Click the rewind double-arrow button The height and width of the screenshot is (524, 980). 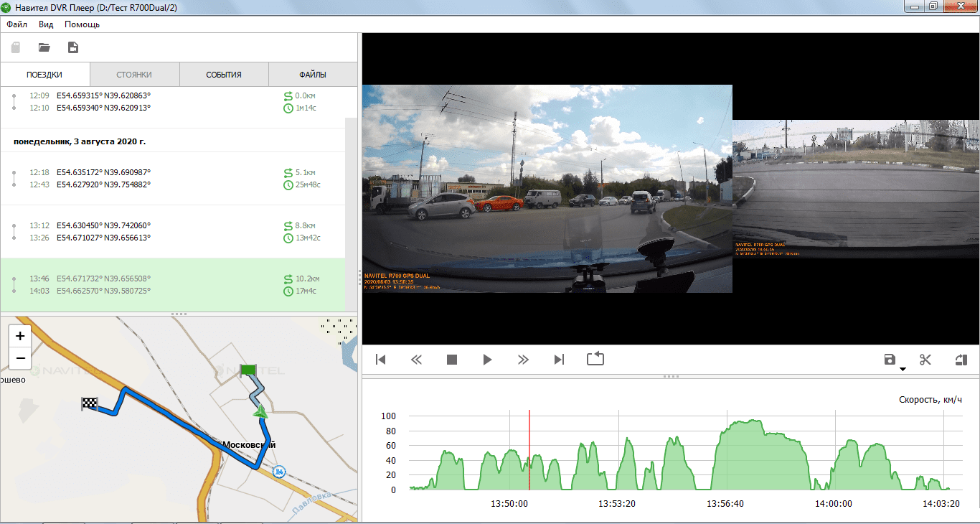416,360
